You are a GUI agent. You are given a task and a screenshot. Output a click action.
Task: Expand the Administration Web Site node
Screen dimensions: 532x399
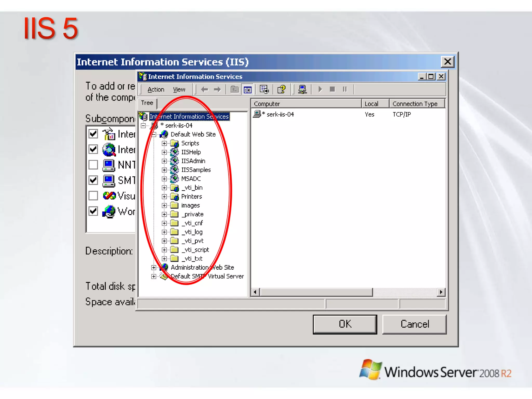[154, 268]
